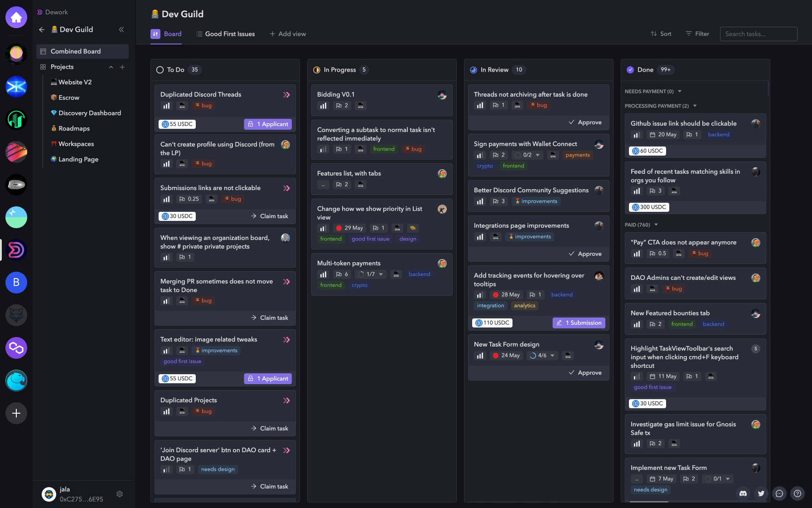The image size is (812, 508).
Task: Select the Board tab
Action: 166,34
